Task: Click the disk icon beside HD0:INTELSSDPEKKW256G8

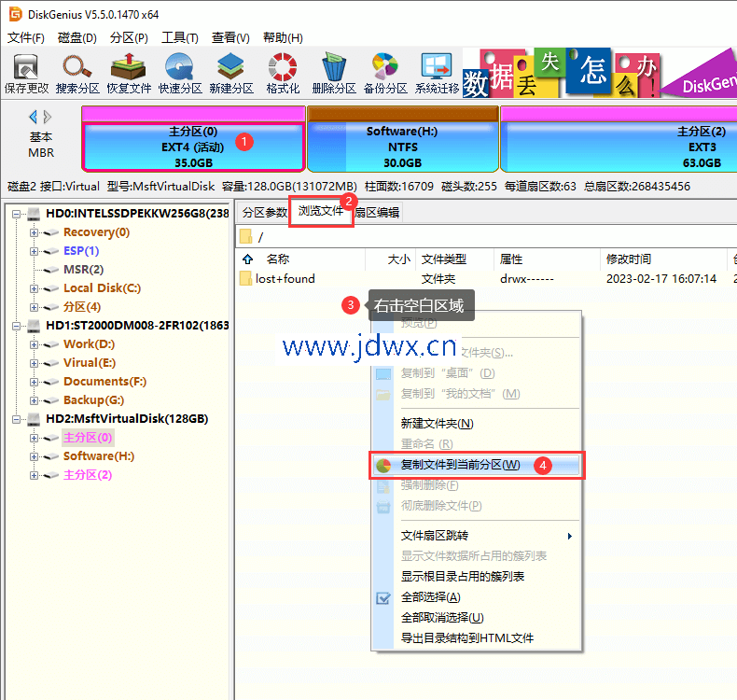Action: 34,214
